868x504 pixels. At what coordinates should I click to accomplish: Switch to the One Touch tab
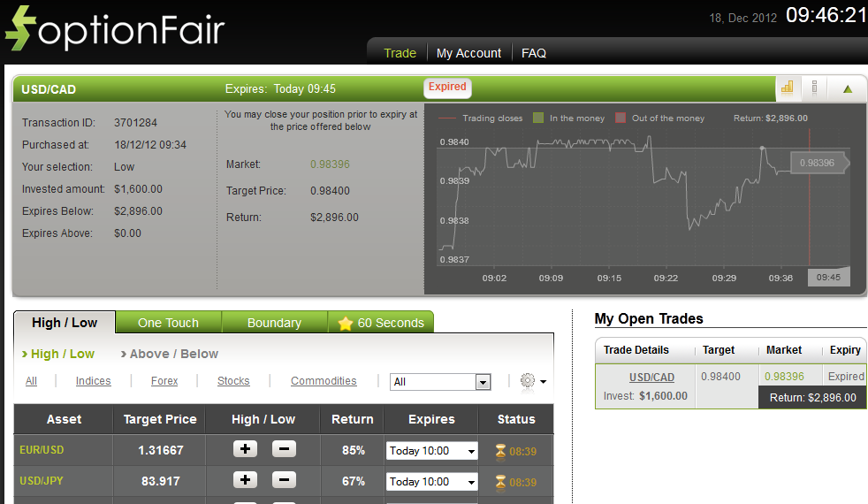(x=168, y=323)
